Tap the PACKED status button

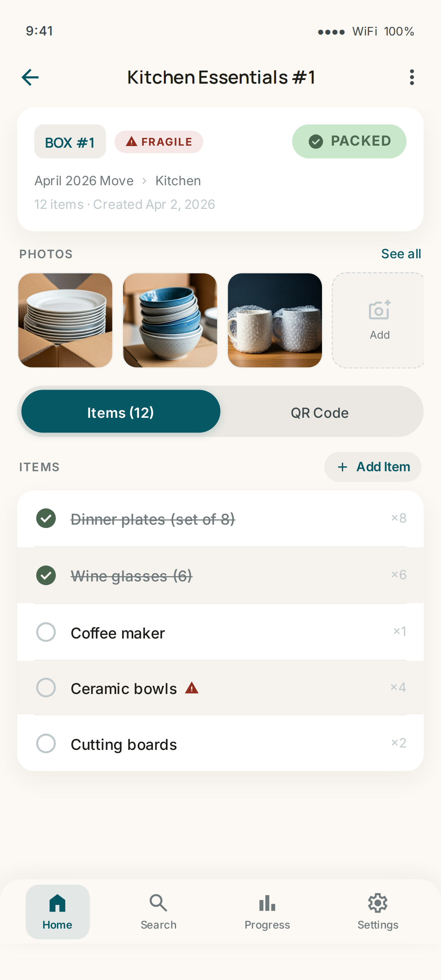[x=349, y=141]
